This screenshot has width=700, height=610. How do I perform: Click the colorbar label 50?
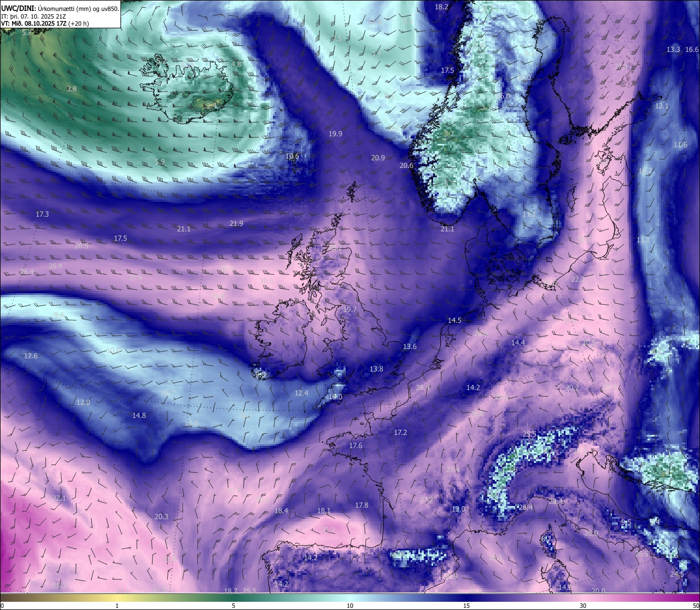point(696,606)
